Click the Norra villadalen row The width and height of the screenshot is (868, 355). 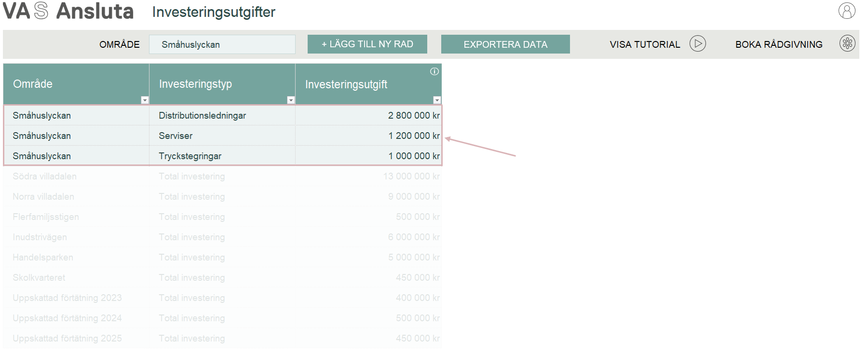pos(223,196)
